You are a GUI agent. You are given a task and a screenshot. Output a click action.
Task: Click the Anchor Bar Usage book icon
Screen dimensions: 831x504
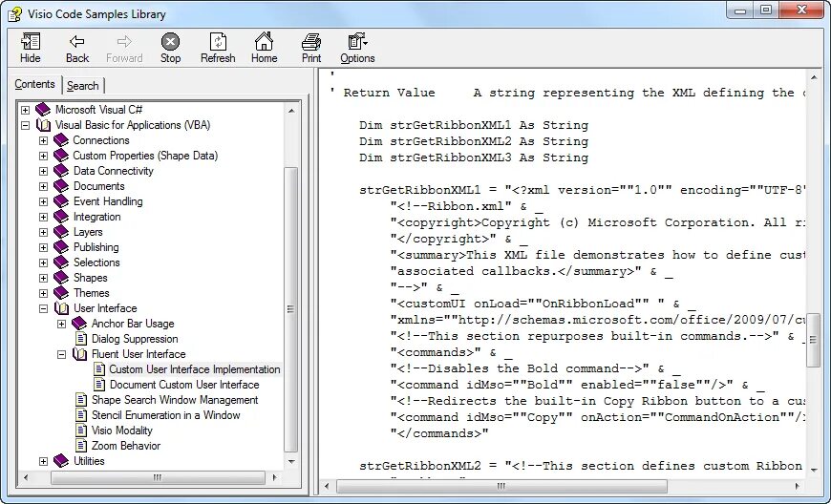click(79, 323)
